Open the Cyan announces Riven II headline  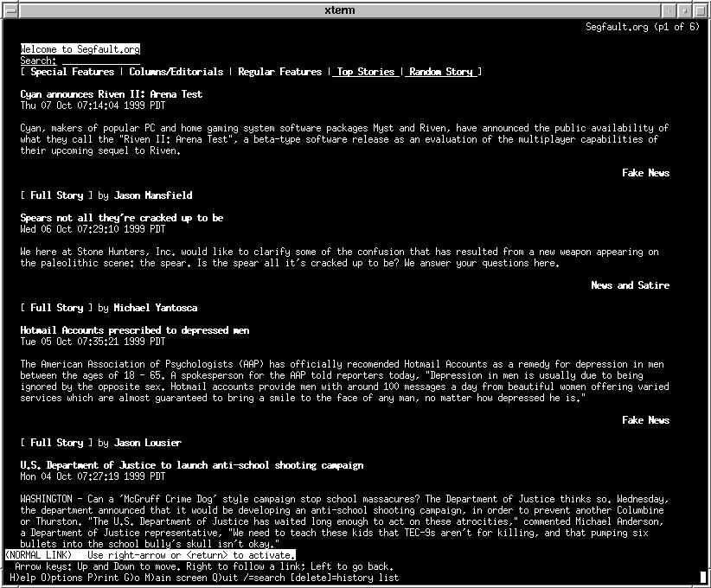click(111, 94)
